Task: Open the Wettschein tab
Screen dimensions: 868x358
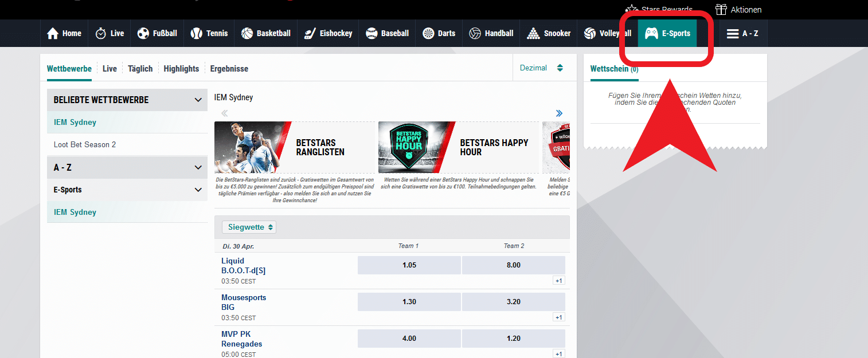Action: 614,69
